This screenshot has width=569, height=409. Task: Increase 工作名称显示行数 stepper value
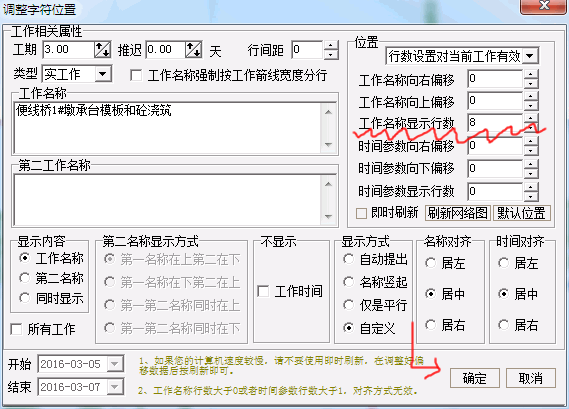tap(531, 118)
